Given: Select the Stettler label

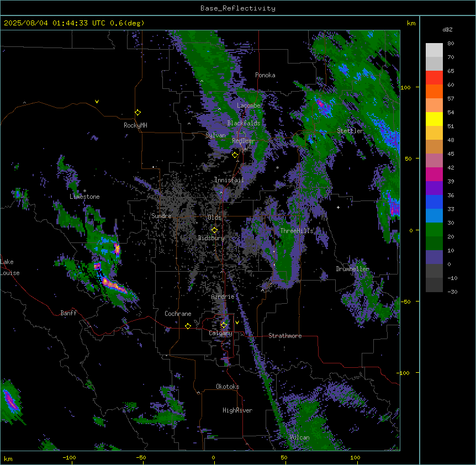Looking at the screenshot, I should coord(350,131).
